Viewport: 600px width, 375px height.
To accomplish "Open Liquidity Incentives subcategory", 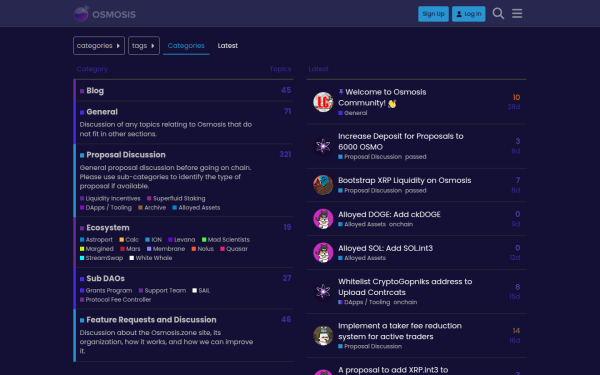I will 110,199.
